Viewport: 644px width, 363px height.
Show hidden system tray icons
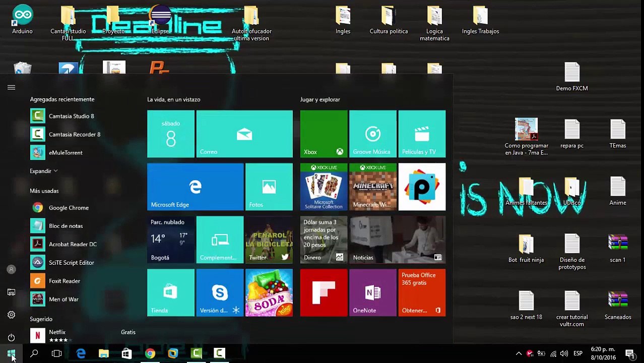coord(519,353)
